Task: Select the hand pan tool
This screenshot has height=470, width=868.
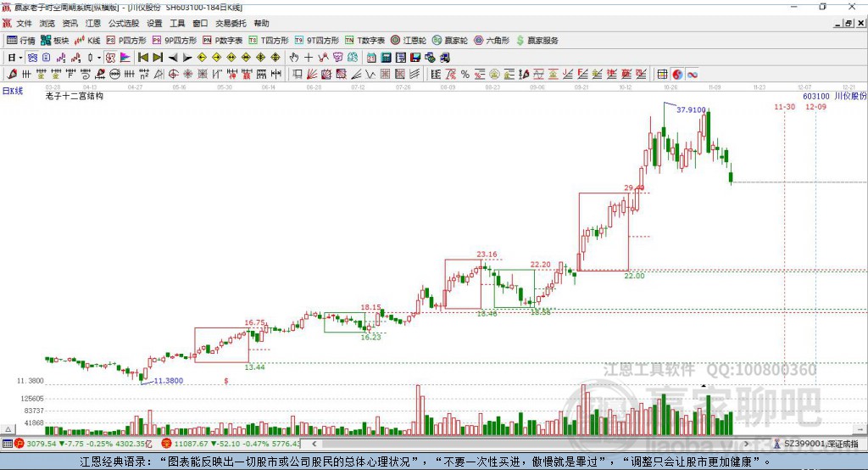Action: (x=293, y=58)
